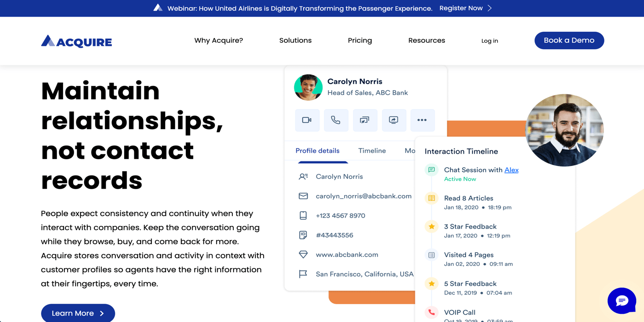Viewport: 644px width, 322px height.
Task: Click the Read 8 Articles book icon
Action: pyautogui.click(x=431, y=198)
